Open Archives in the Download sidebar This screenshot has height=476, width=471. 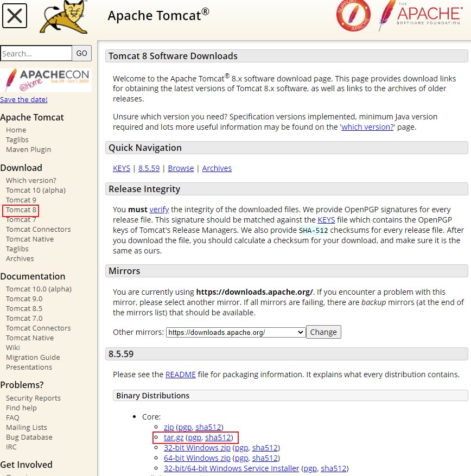[20, 259]
